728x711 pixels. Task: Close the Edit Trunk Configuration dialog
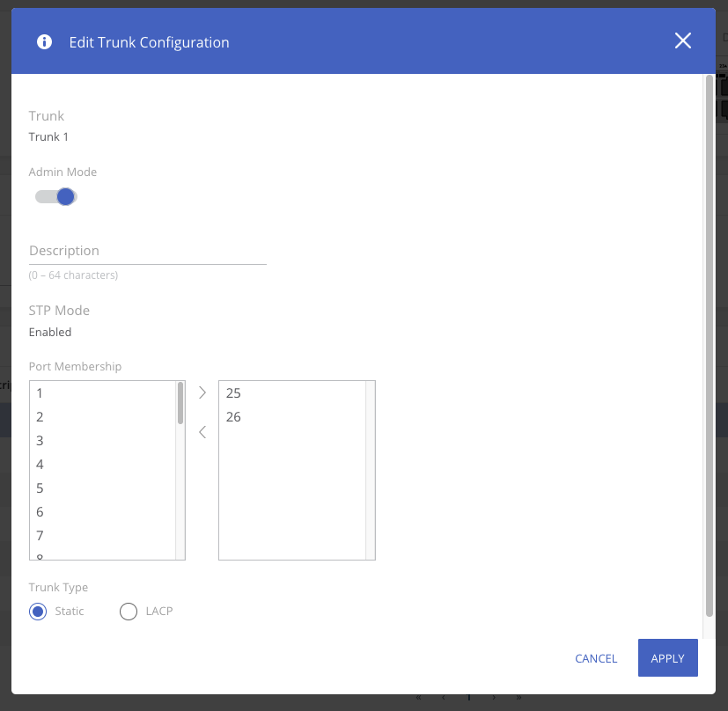[x=682, y=41]
